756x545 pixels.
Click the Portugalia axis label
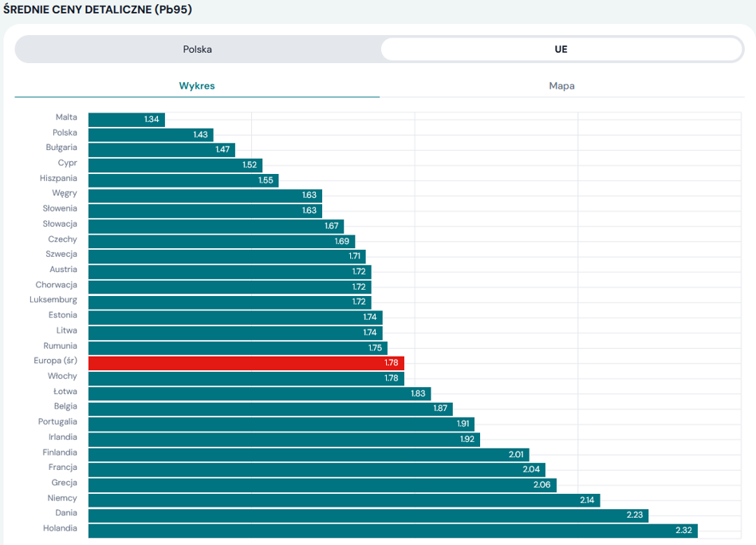point(57,422)
